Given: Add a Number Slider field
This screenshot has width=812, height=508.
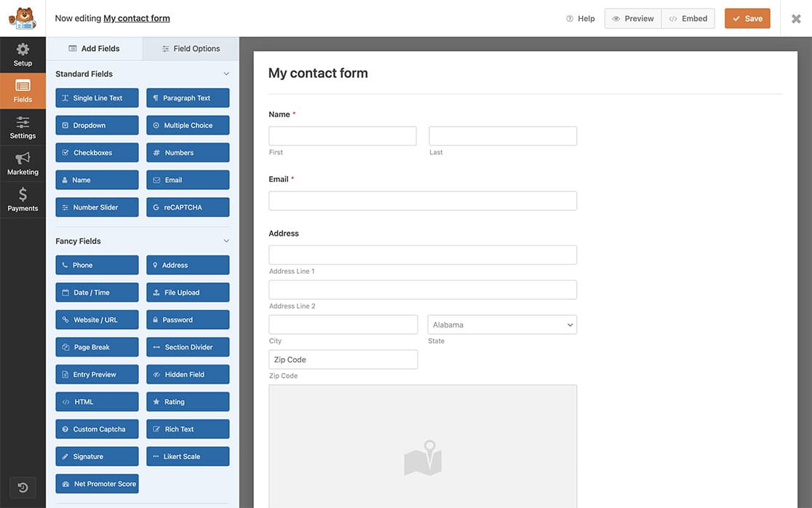Looking at the screenshot, I should (96, 207).
